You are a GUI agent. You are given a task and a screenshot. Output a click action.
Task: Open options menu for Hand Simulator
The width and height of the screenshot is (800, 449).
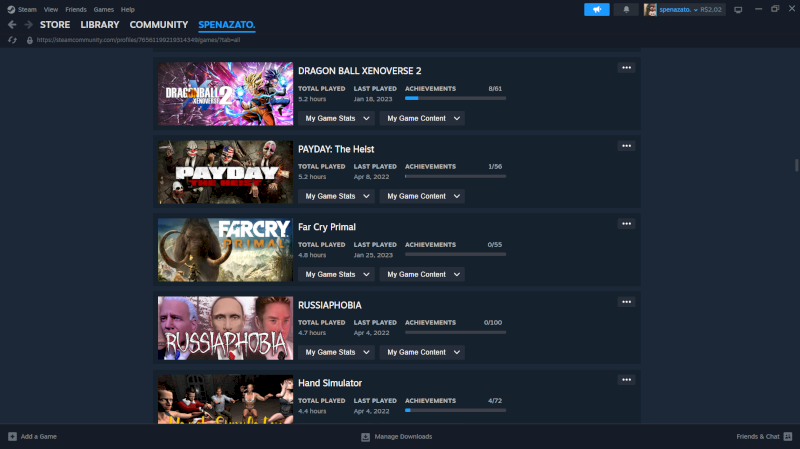point(626,380)
